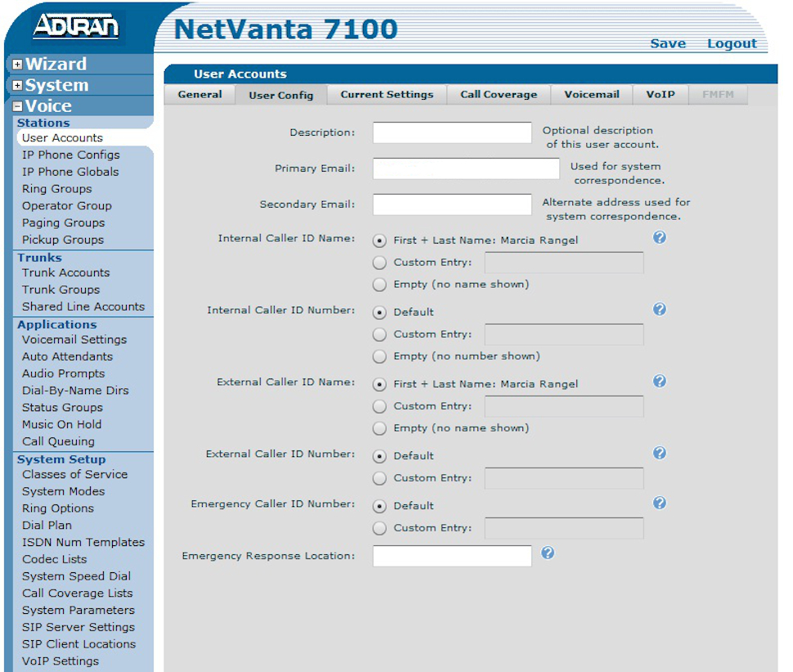Open Trunk Groups
This screenshot has height=672, width=793.
click(60, 289)
